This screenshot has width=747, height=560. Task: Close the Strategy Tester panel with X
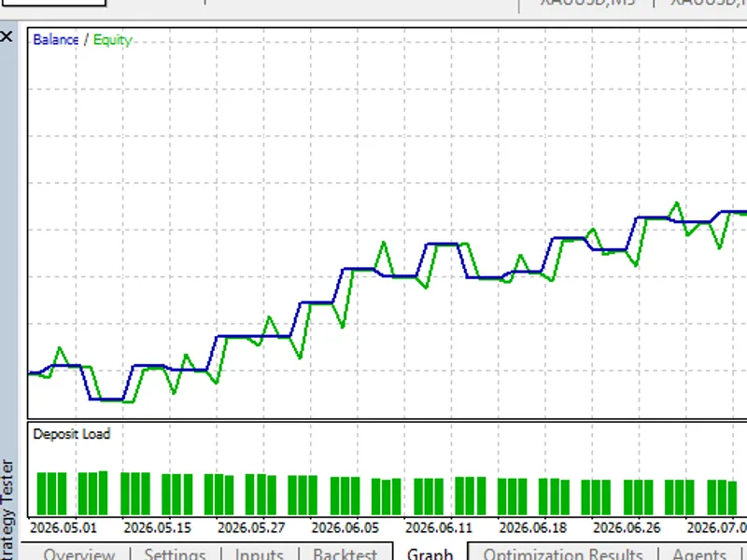click(7, 36)
